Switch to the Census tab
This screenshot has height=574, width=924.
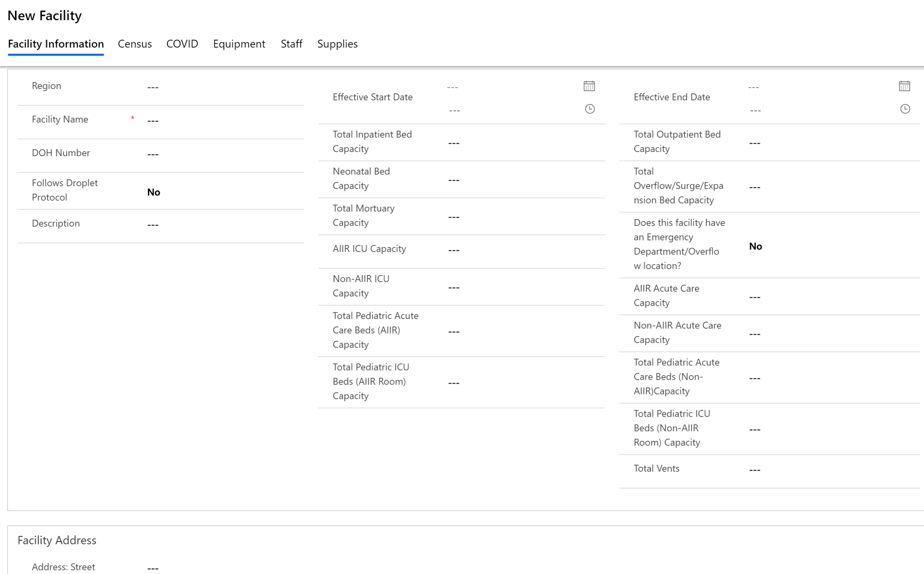tap(134, 44)
